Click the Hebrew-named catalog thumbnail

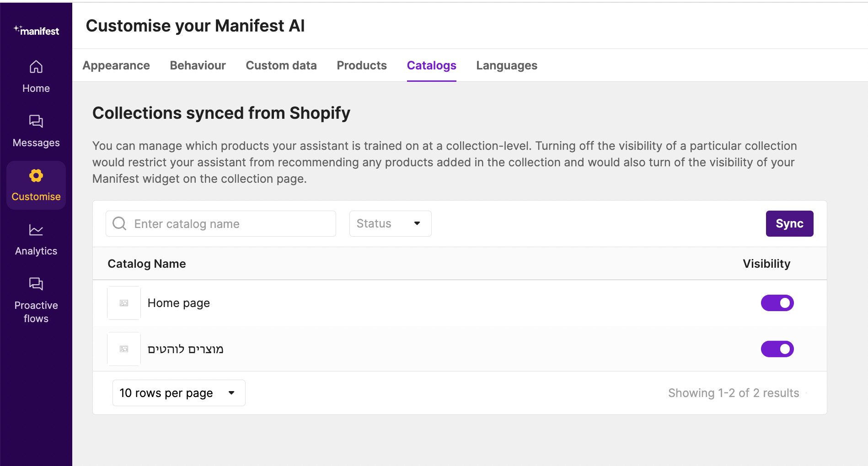click(x=124, y=349)
